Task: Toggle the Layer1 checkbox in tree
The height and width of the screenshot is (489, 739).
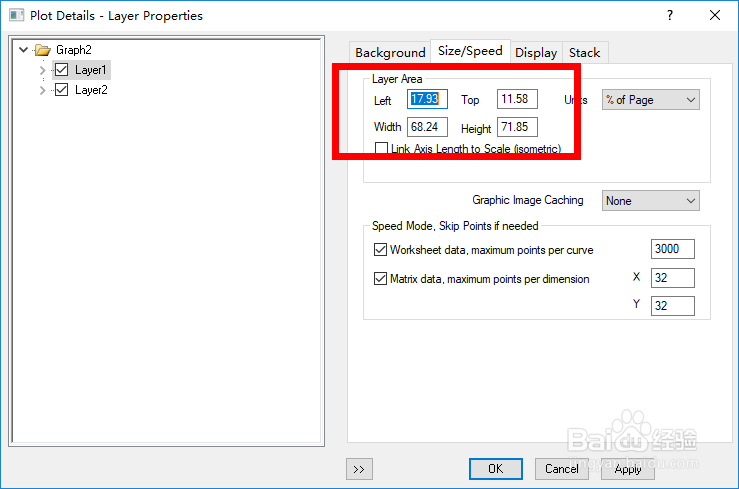Action: [x=62, y=70]
